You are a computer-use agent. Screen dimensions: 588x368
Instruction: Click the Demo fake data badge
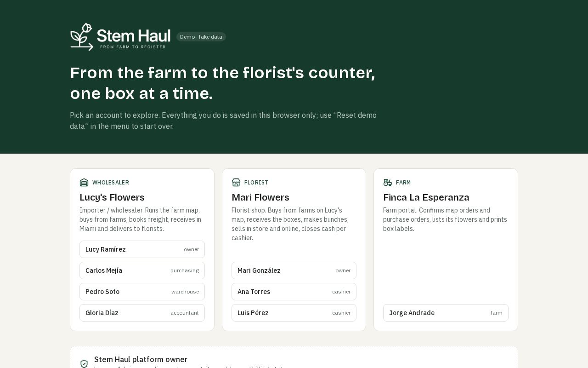pyautogui.click(x=201, y=37)
